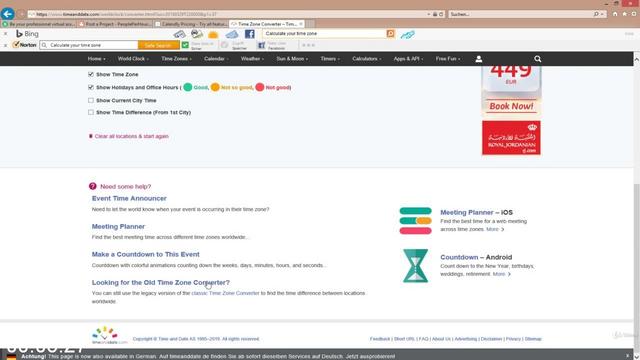Viewport: 640px width, 360px height.
Task: Expand the Free Fun menu
Action: point(448,59)
